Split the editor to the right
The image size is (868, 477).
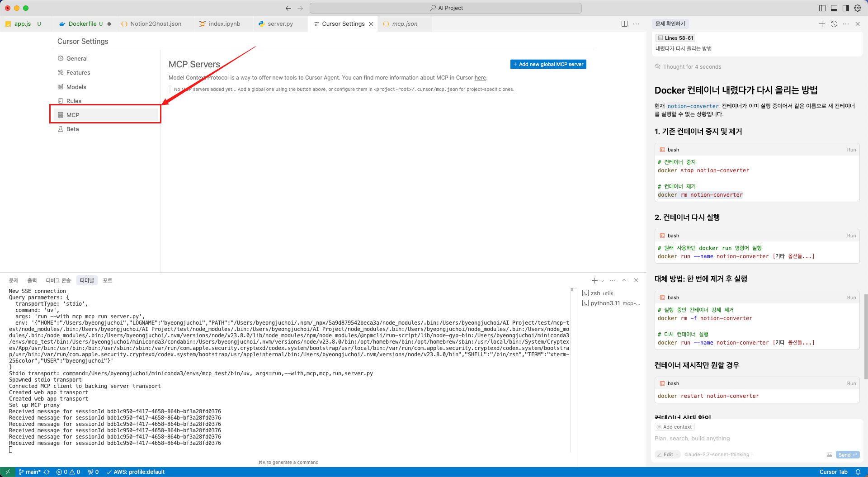pos(624,24)
